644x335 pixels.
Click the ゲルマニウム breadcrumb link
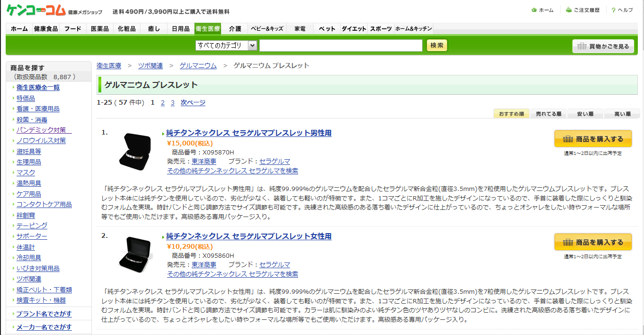(198, 65)
